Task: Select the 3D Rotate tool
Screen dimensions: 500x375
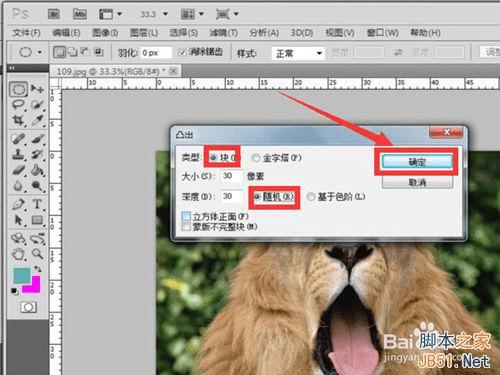Action: pyautogui.click(x=18, y=238)
